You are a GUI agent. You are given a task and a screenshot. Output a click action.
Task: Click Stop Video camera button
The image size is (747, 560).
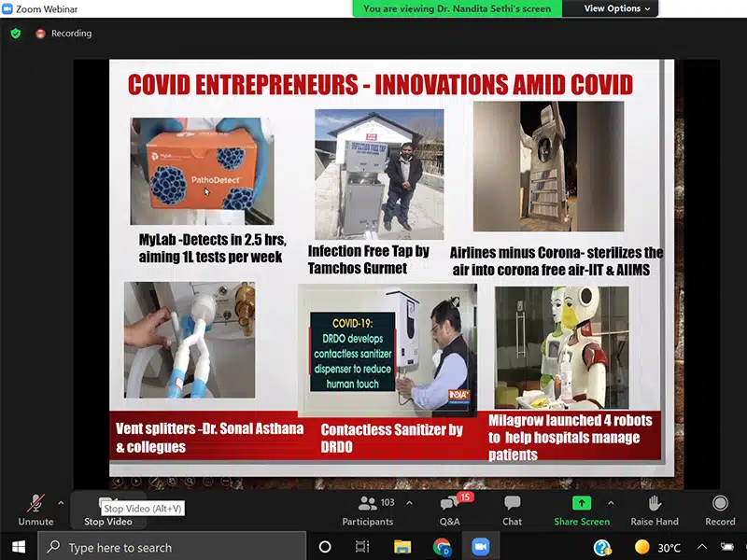pyautogui.click(x=106, y=509)
